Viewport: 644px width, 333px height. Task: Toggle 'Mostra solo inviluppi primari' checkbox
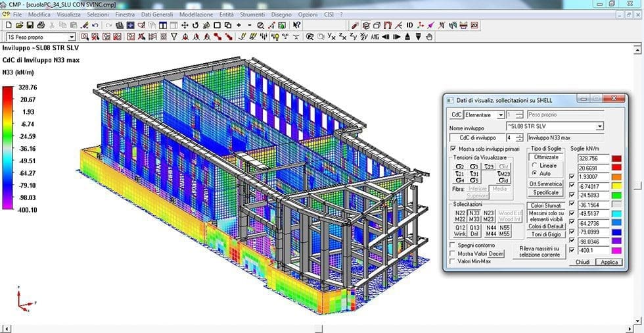coord(453,149)
